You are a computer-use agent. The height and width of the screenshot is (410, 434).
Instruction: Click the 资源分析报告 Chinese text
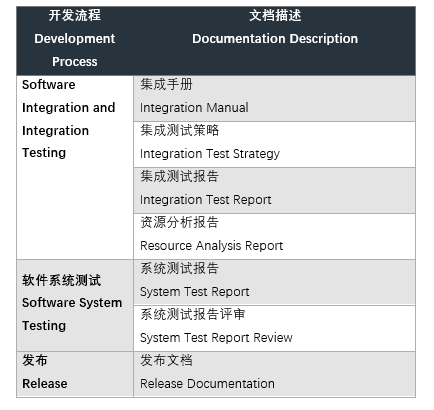pos(179,222)
